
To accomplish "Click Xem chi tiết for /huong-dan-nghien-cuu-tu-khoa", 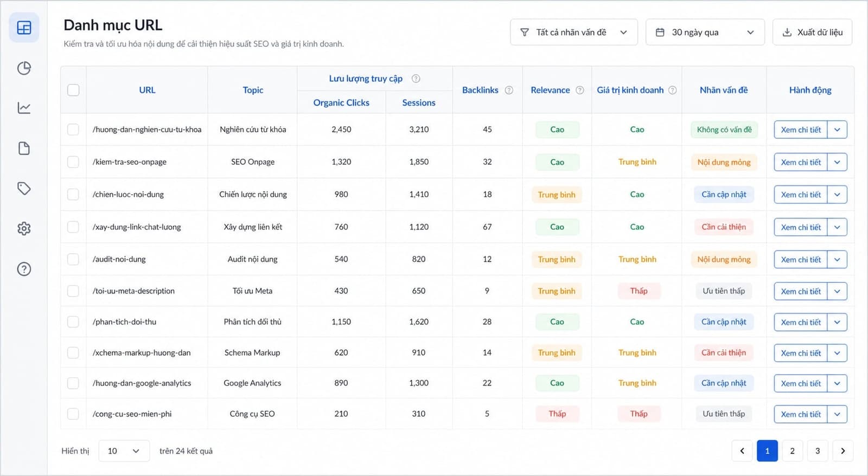I will pyautogui.click(x=801, y=130).
